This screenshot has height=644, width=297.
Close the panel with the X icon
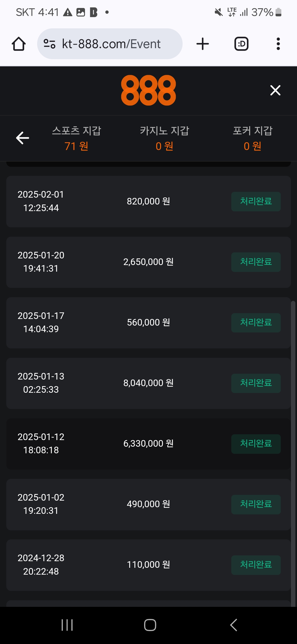coord(275,90)
